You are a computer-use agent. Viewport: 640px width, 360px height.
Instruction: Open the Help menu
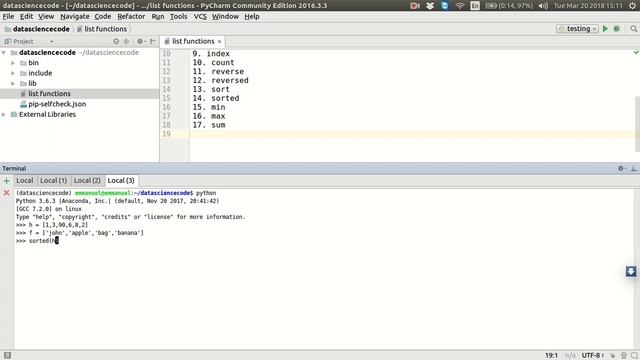(252, 16)
